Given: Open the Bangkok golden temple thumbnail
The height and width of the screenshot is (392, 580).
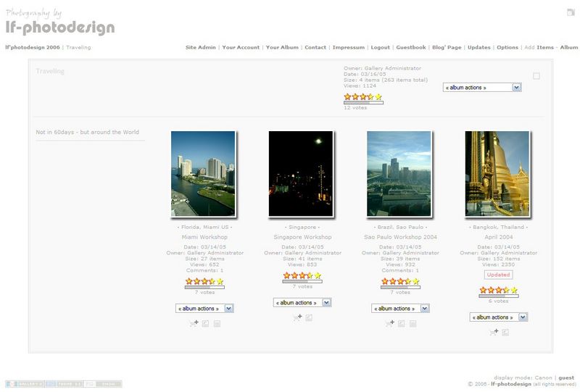Looking at the screenshot, I should coord(497,173).
